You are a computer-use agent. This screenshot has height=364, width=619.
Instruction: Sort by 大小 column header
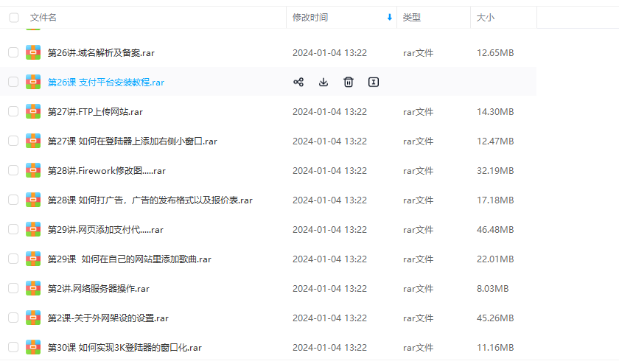(486, 17)
